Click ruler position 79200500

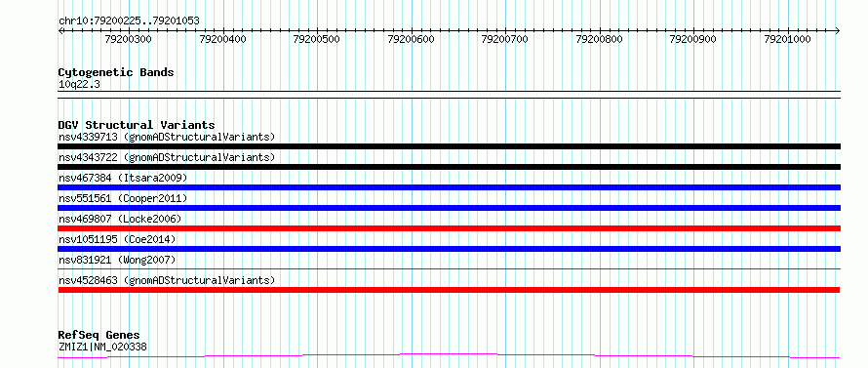click(x=317, y=39)
